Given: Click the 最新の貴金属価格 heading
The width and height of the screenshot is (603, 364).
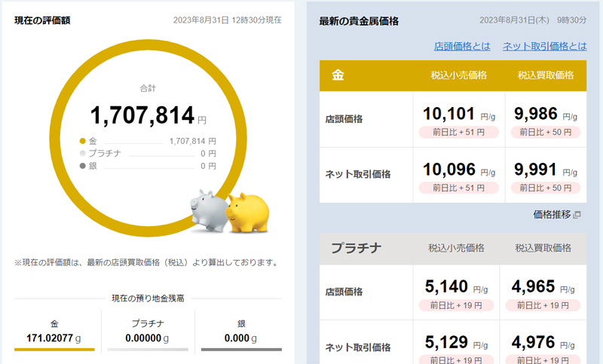Looking at the screenshot, I should click(x=359, y=21).
